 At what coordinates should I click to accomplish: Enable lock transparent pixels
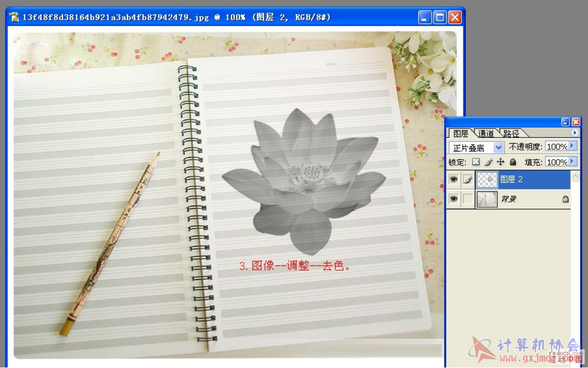pos(476,162)
